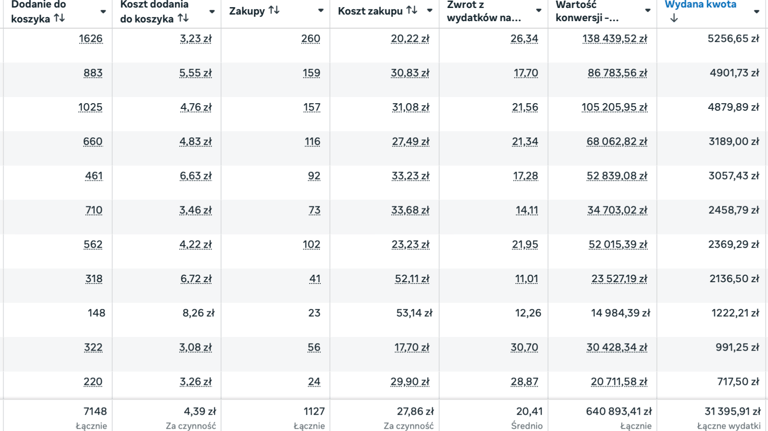Viewport: 768px width, 431px height.
Task: Click Zwrot z wydatków column header
Action: [x=484, y=11]
